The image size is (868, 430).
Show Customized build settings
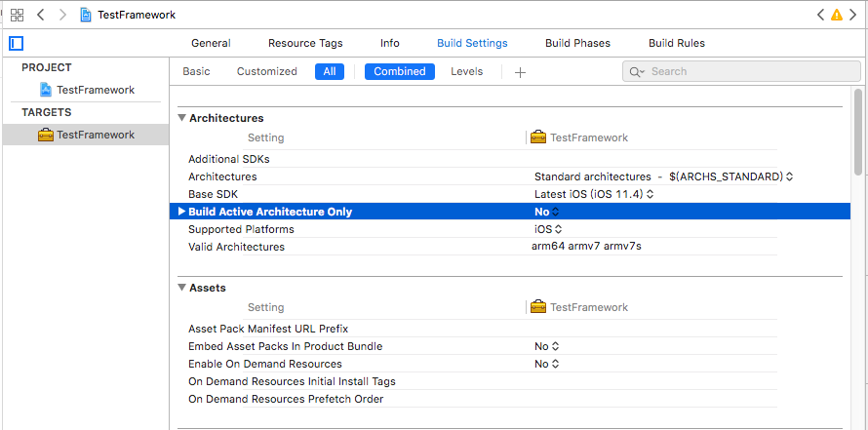point(267,71)
